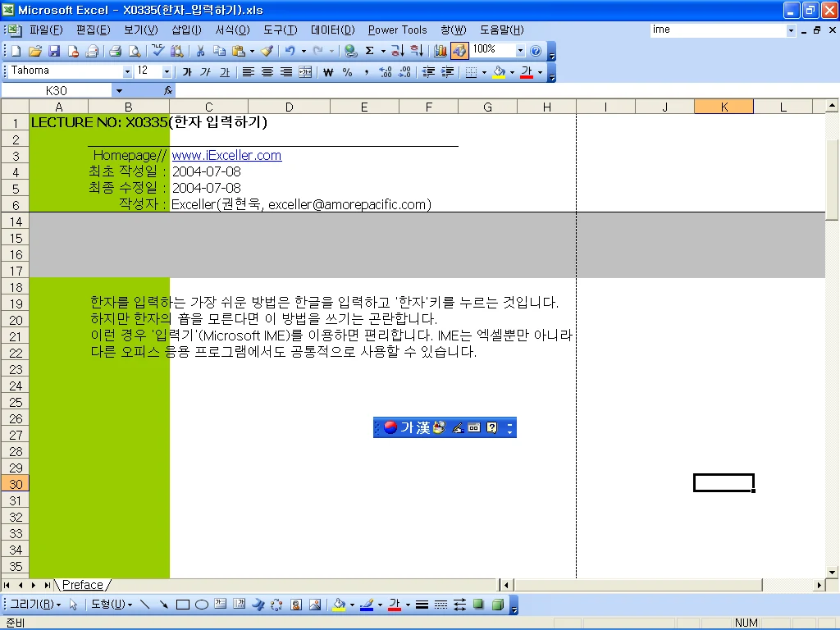Open the Tahoma font name dropdown

(x=127, y=72)
